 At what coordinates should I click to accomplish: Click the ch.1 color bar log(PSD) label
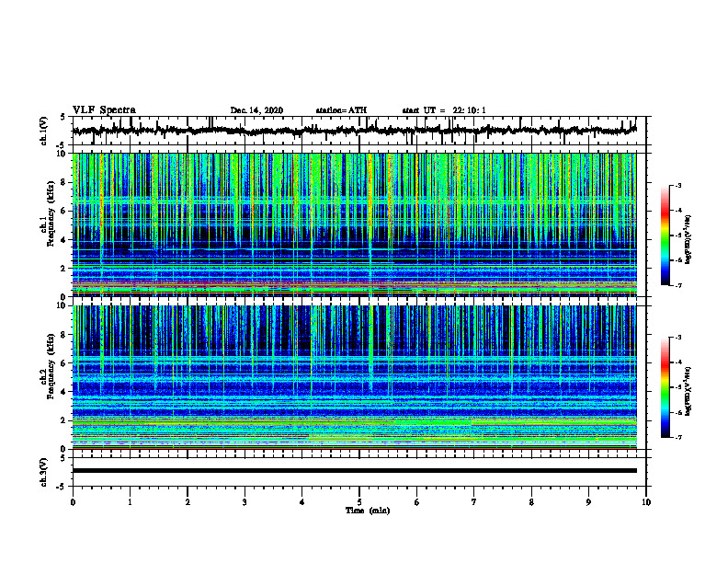coord(688,240)
